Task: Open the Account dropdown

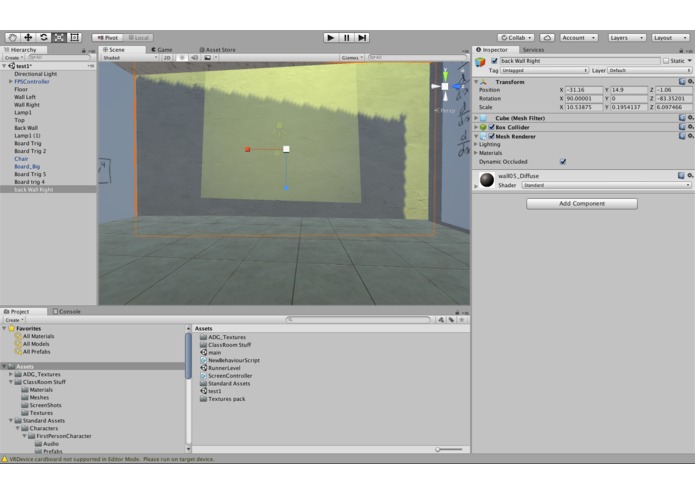Action: click(x=579, y=38)
